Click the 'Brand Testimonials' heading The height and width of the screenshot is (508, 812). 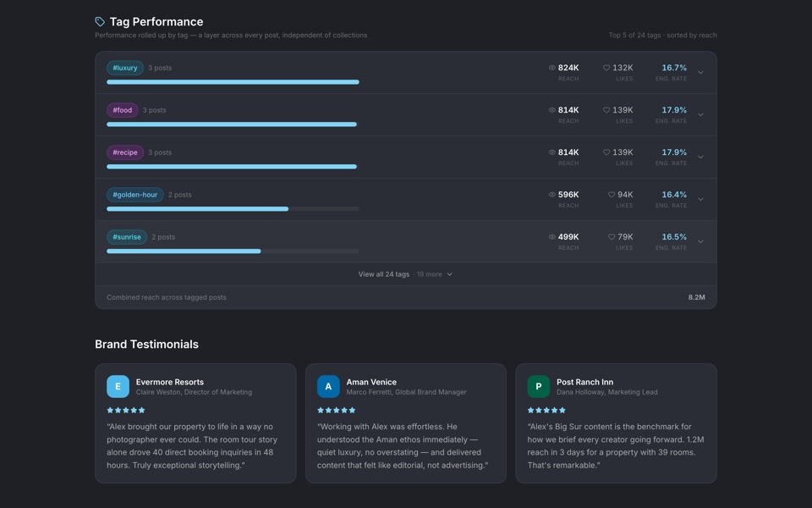coord(146,345)
